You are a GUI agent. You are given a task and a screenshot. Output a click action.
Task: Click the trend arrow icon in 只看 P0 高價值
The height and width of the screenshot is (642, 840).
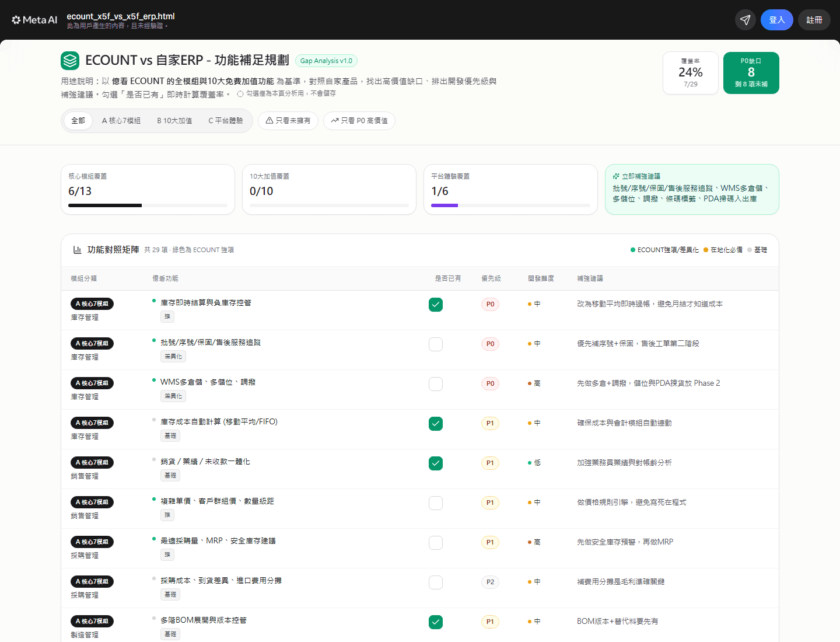tap(335, 121)
